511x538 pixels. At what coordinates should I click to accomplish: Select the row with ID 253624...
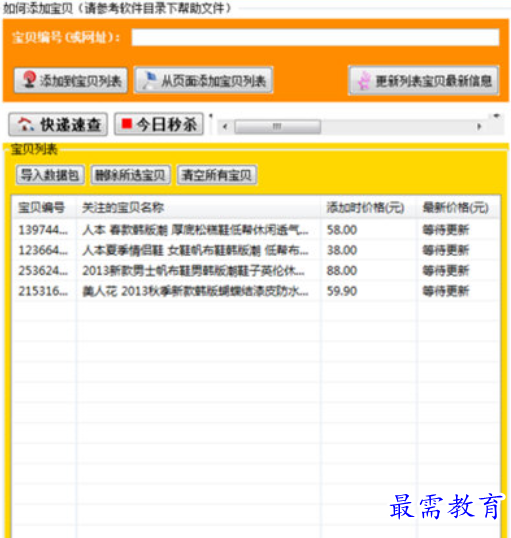pos(256,271)
